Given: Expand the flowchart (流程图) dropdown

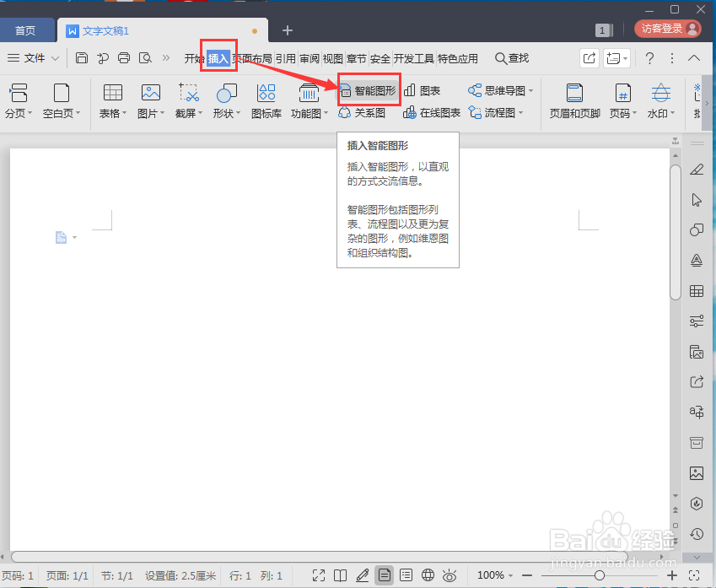Looking at the screenshot, I should (521, 112).
